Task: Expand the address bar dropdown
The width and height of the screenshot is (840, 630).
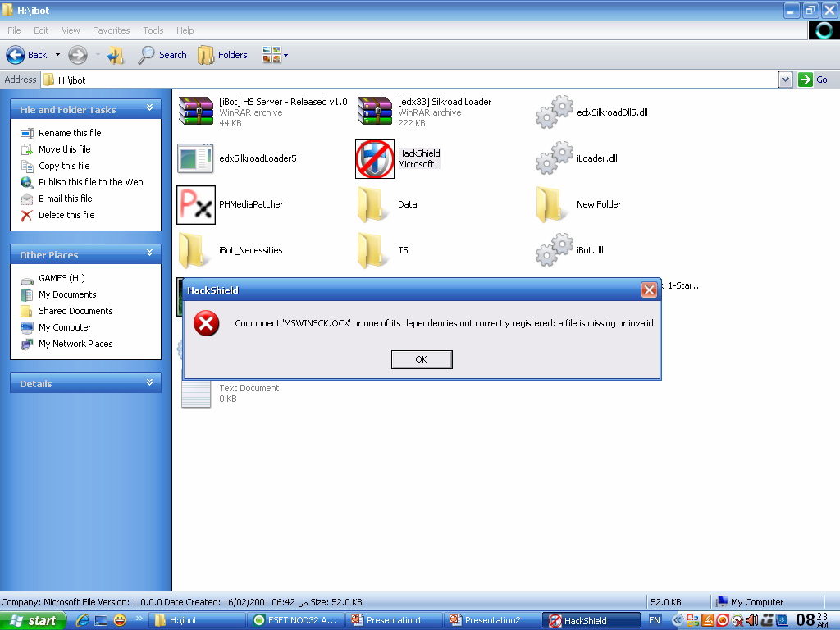Action: click(x=785, y=80)
